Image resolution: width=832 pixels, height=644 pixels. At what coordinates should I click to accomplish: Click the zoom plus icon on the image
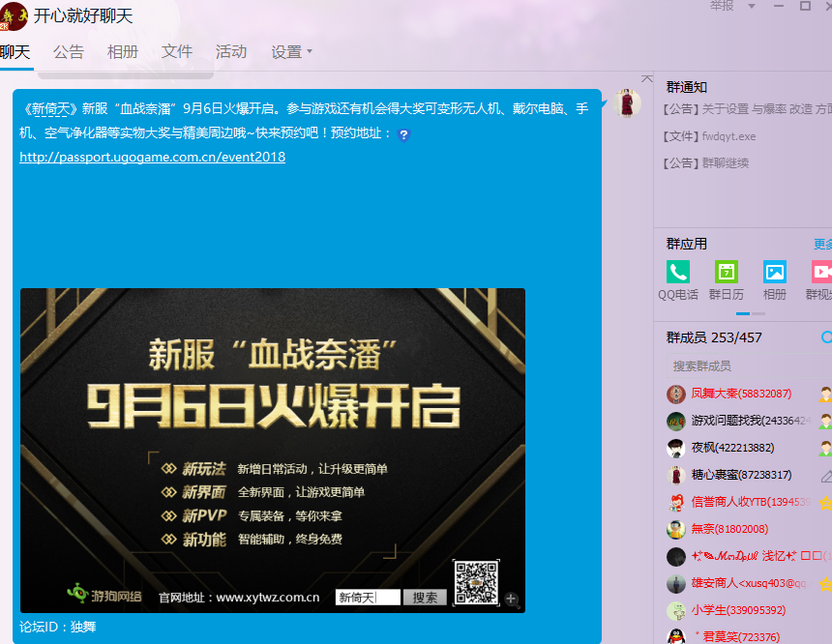point(511,599)
